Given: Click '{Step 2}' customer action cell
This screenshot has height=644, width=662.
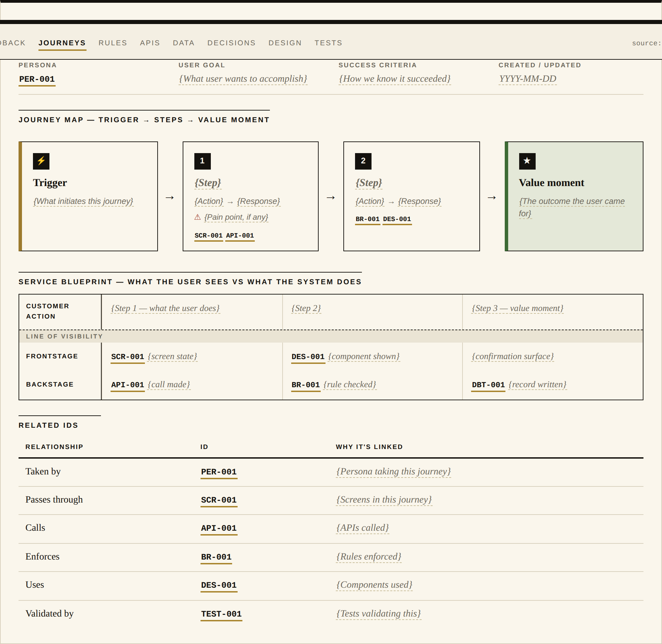Looking at the screenshot, I should pos(306,308).
